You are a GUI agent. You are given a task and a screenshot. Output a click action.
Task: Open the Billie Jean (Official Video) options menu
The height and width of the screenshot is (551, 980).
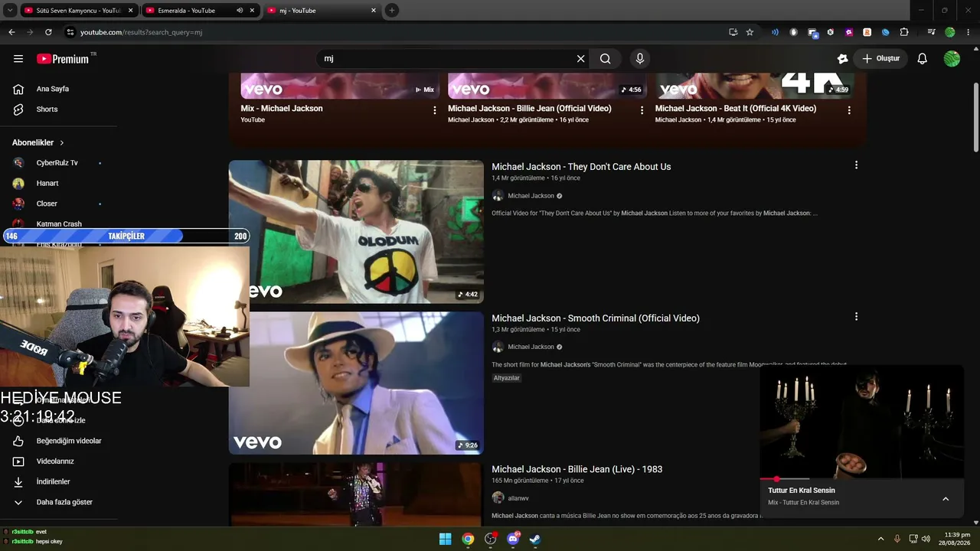tap(642, 110)
